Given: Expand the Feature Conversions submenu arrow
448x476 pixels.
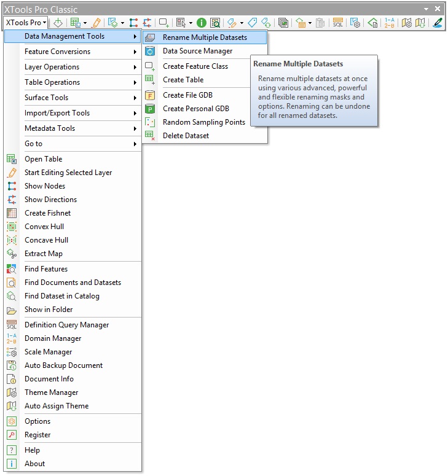Looking at the screenshot, I should tap(135, 52).
